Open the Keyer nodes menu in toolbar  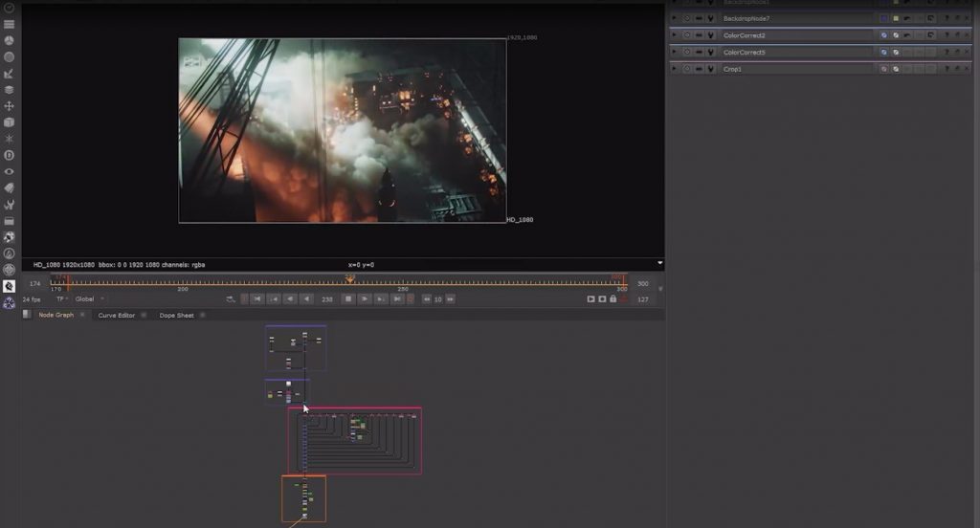click(9, 74)
